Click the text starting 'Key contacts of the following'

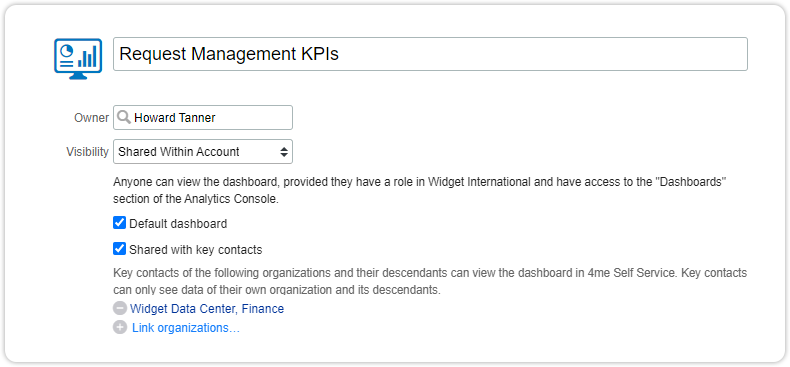[x=430, y=282]
